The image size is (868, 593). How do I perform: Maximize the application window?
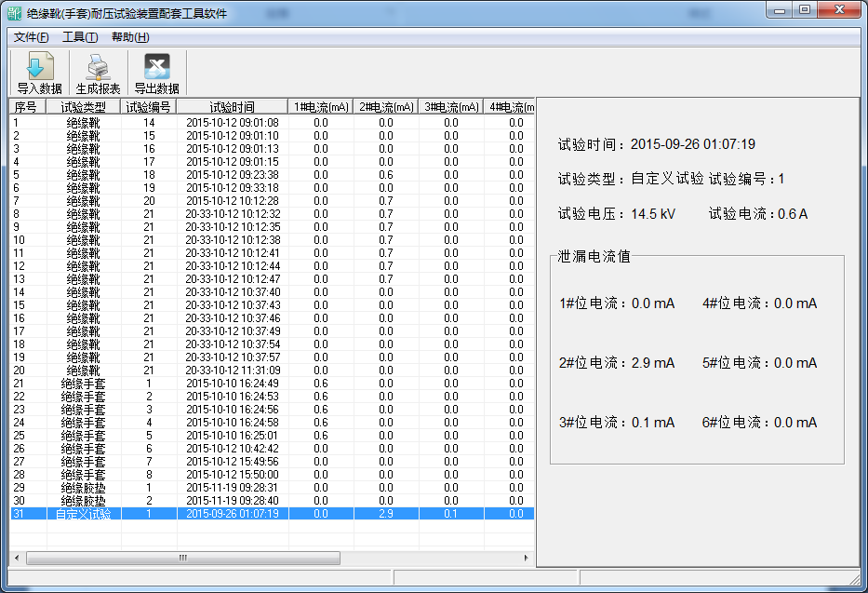(805, 10)
